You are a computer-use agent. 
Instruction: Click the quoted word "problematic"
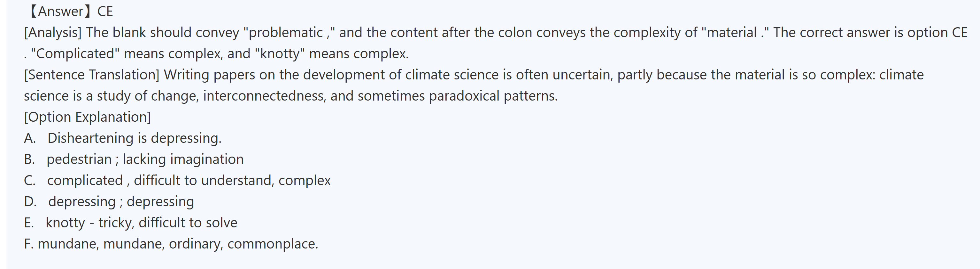[286, 33]
